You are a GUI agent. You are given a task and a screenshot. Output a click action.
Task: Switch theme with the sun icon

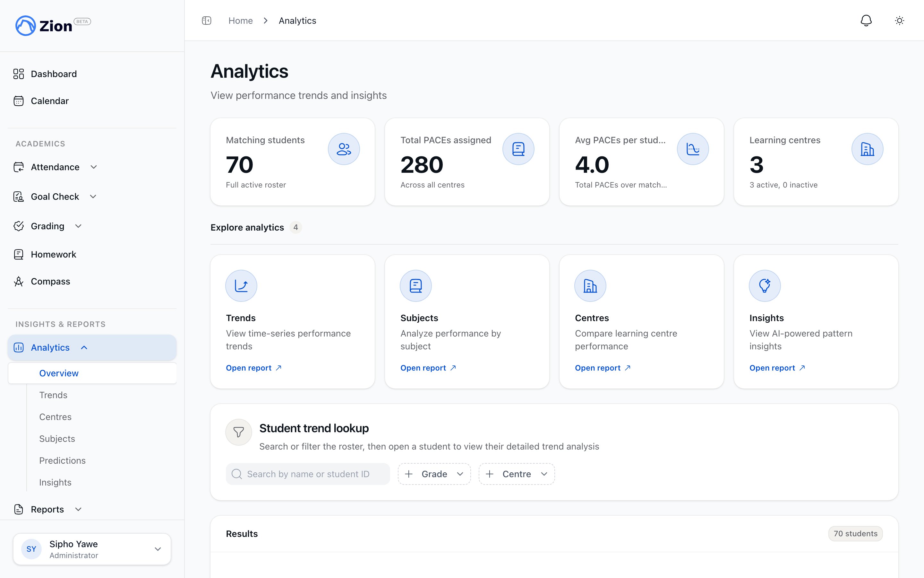click(900, 21)
